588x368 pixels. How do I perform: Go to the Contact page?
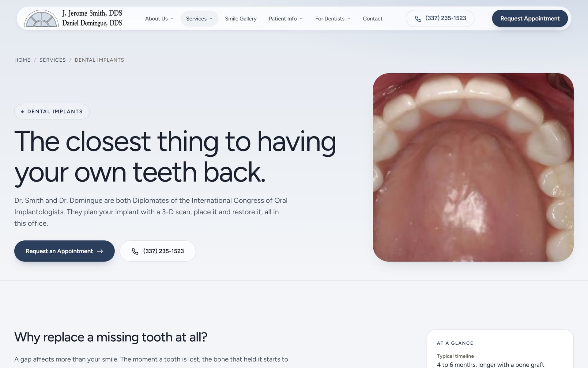coord(372,19)
